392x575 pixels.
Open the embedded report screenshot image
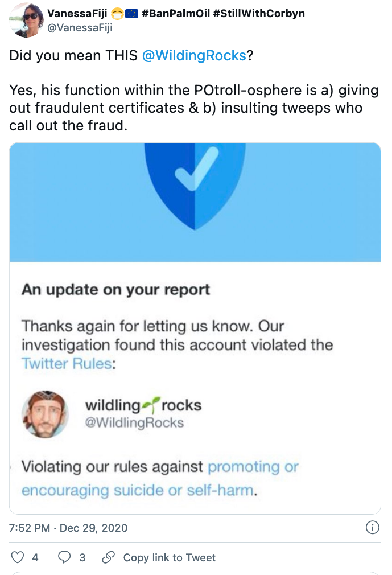196,327
